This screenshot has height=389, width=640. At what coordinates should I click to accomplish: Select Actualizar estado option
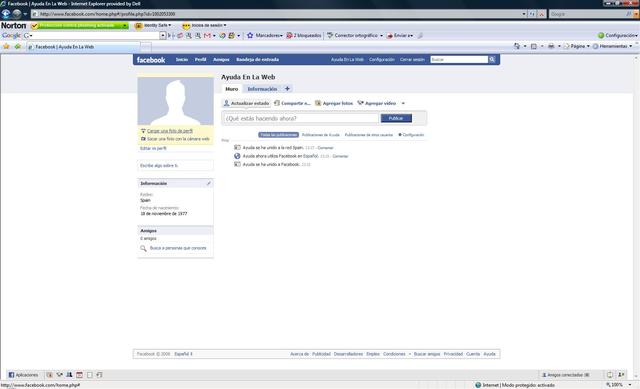pos(246,103)
